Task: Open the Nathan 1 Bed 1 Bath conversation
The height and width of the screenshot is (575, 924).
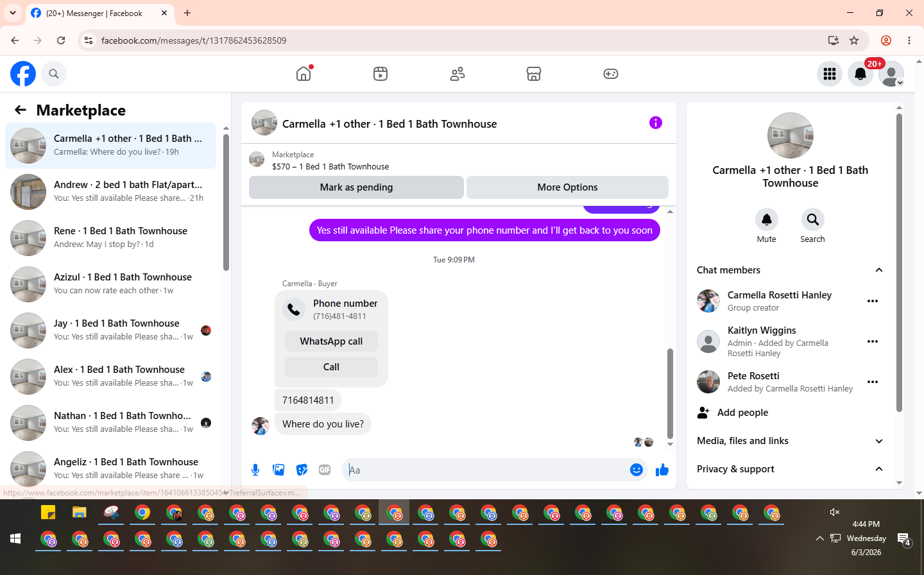Action: [110, 423]
